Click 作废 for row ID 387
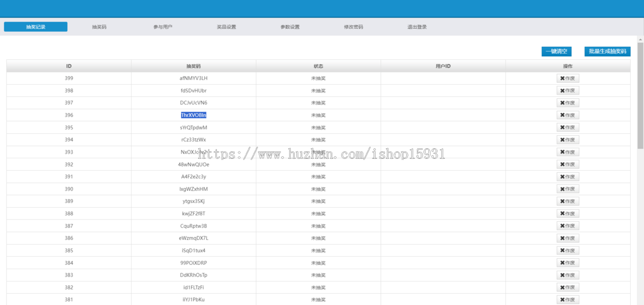This screenshot has width=644, height=305. click(x=568, y=226)
